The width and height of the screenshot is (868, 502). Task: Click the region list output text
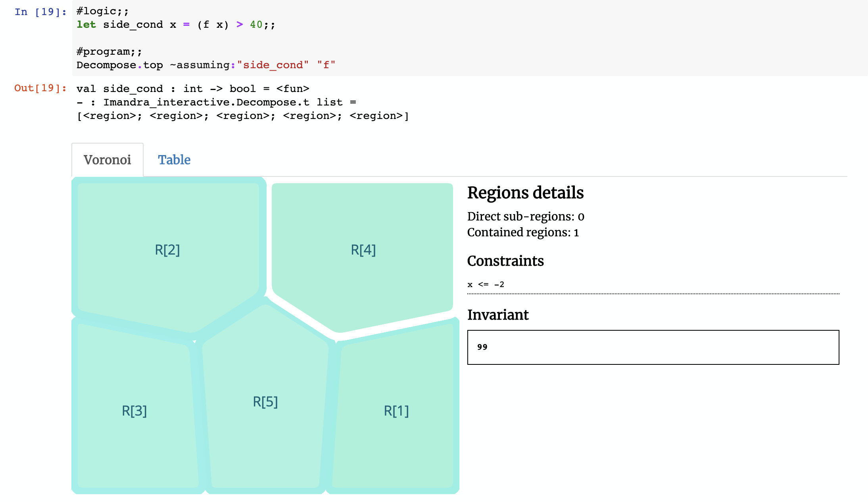pos(242,116)
